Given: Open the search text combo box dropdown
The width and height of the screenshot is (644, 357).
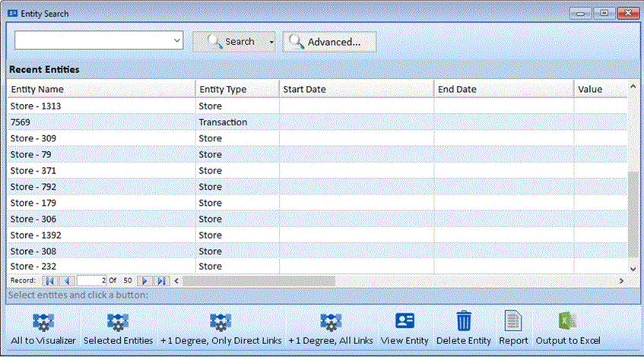Looking at the screenshot, I should pyautogui.click(x=176, y=40).
